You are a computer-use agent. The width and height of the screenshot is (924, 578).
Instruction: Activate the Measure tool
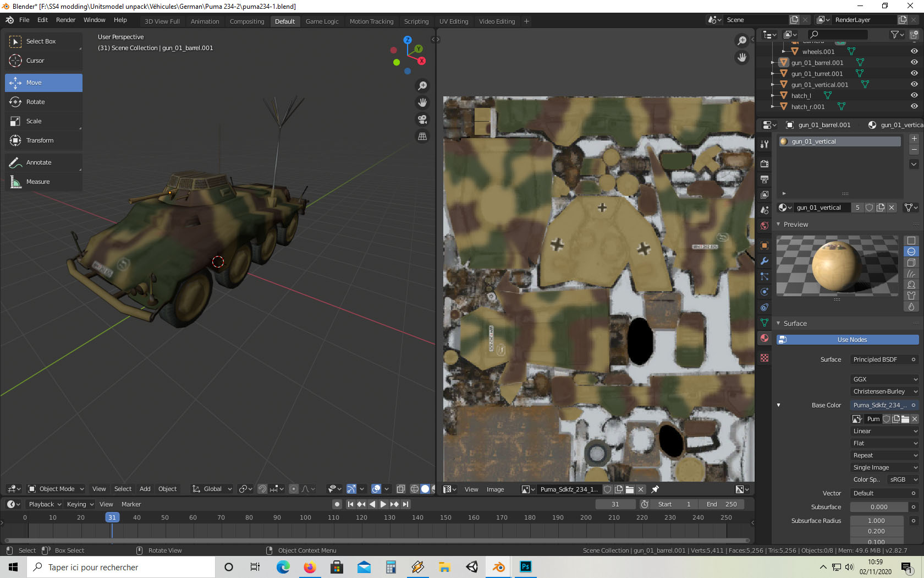pos(43,182)
